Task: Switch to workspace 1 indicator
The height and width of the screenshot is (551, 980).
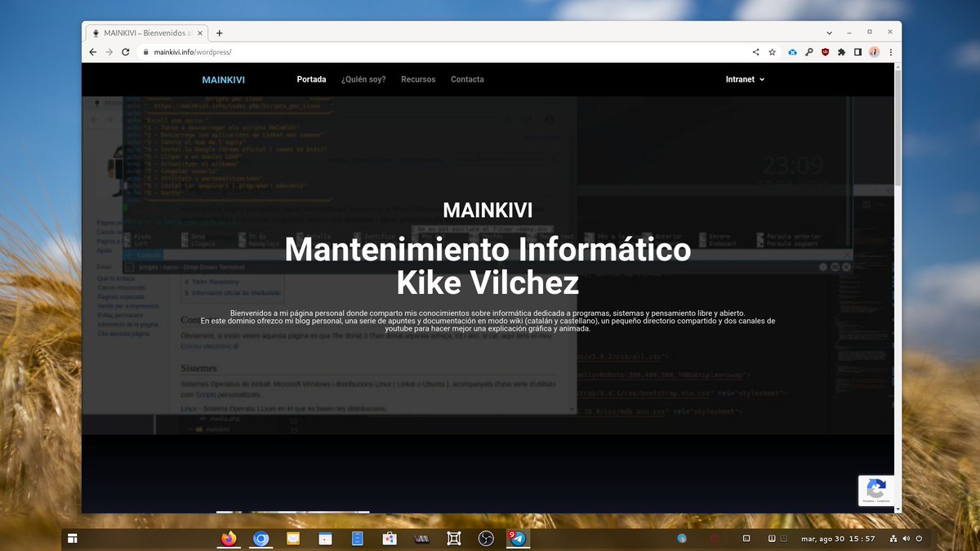Action: coord(771,539)
